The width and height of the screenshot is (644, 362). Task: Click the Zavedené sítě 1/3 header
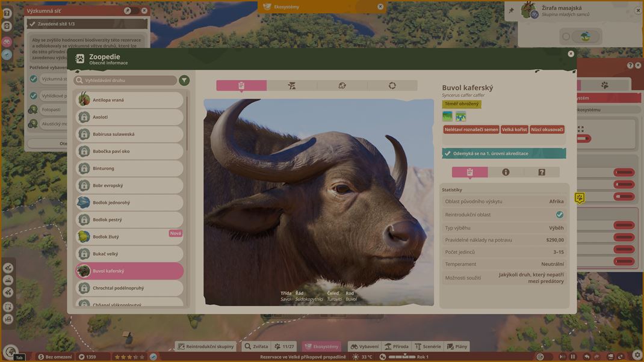tap(87, 24)
